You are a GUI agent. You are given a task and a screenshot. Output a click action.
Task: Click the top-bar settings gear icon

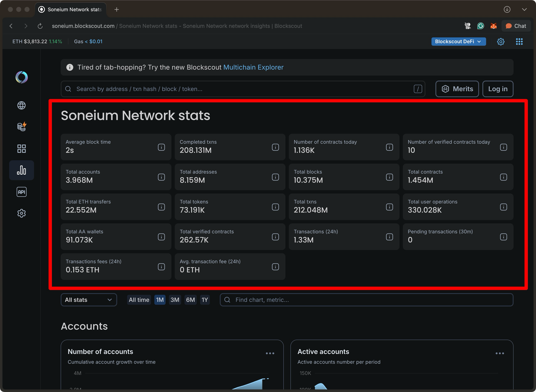point(501,42)
